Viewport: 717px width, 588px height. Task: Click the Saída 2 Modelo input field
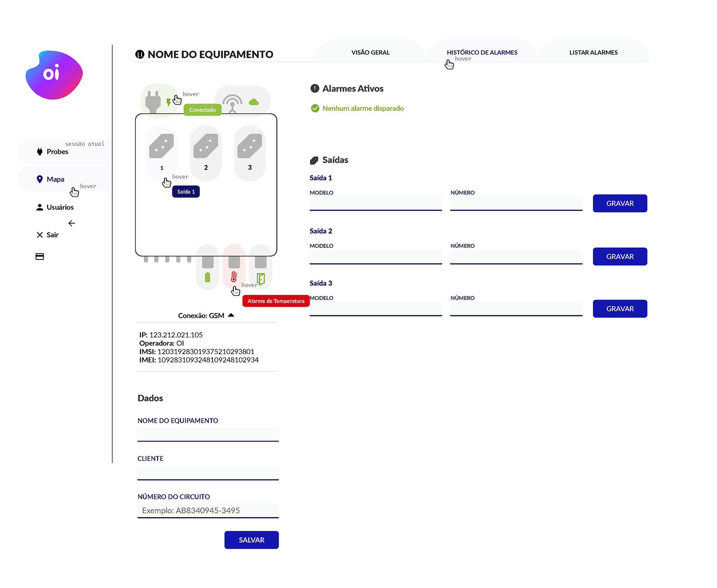coord(376,257)
